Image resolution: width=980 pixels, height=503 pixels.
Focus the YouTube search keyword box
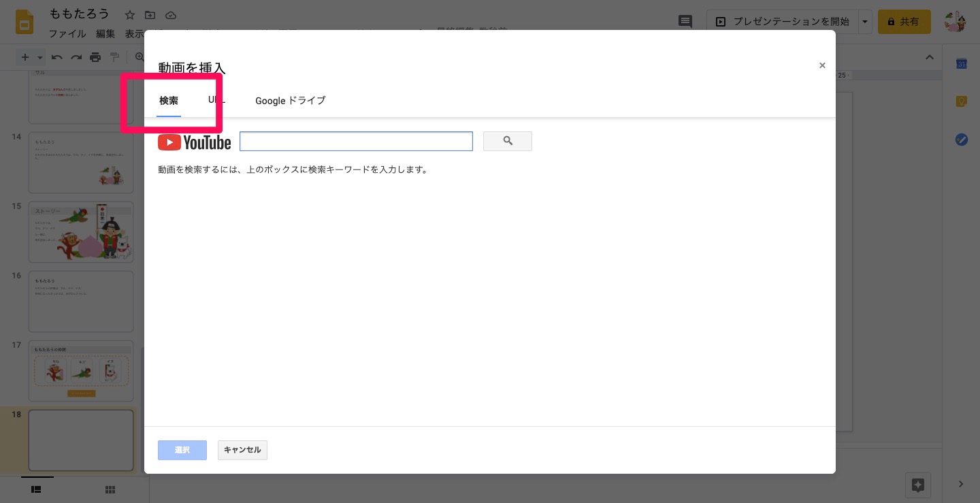[356, 141]
